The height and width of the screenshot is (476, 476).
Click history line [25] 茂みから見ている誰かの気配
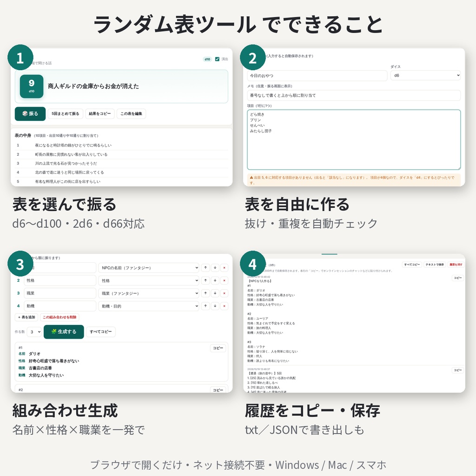click(x=271, y=378)
